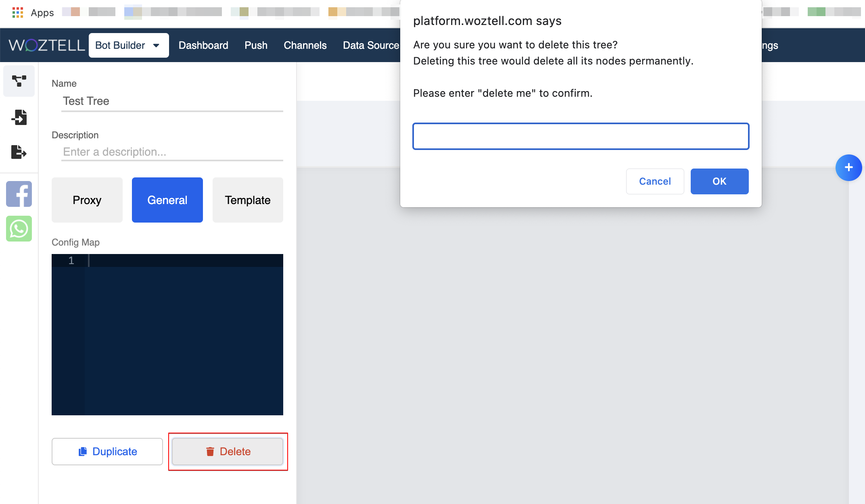Open the WhatsApp channel icon
865x504 pixels.
[x=19, y=229]
